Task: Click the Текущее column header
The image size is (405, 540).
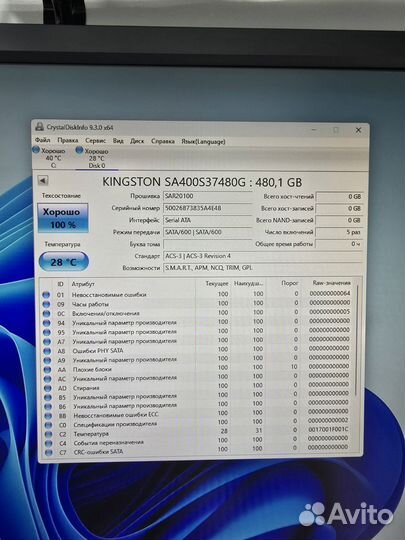Action: tap(217, 284)
